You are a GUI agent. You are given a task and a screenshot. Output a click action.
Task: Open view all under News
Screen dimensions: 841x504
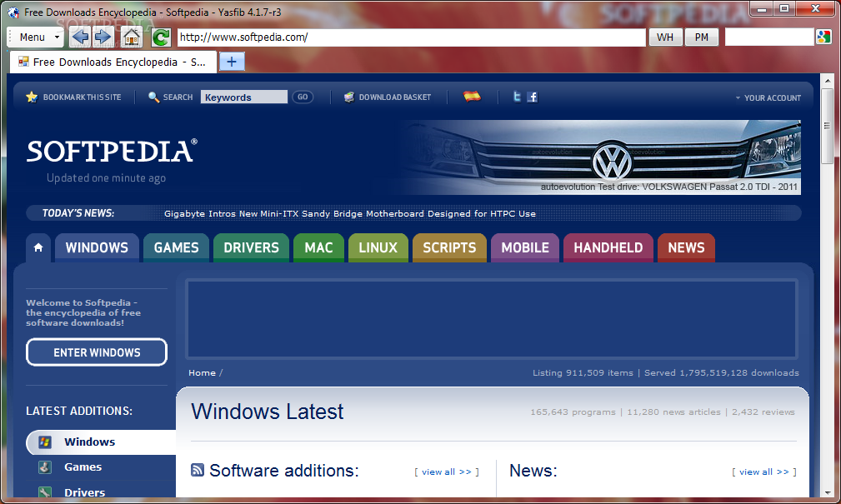click(763, 472)
